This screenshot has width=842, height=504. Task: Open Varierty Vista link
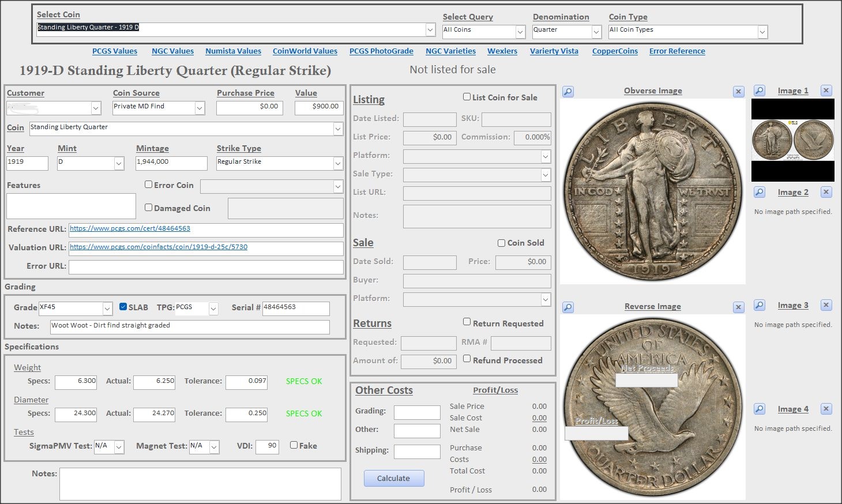(x=554, y=51)
